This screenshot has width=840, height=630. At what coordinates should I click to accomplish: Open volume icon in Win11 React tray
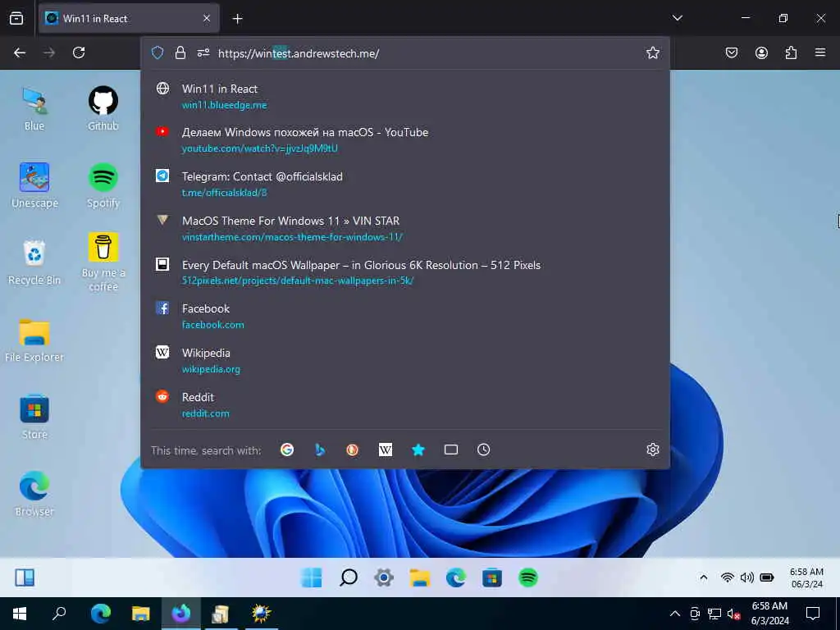pyautogui.click(x=746, y=577)
